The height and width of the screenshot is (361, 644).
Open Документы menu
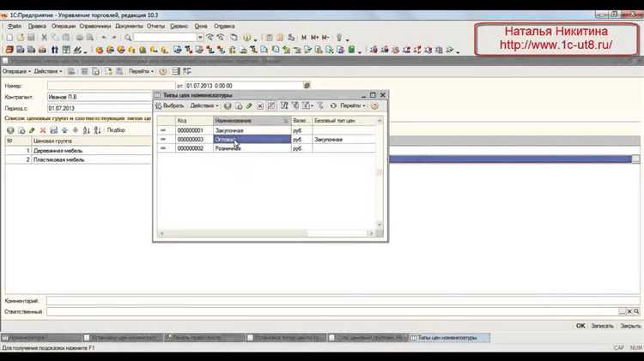(x=129, y=26)
